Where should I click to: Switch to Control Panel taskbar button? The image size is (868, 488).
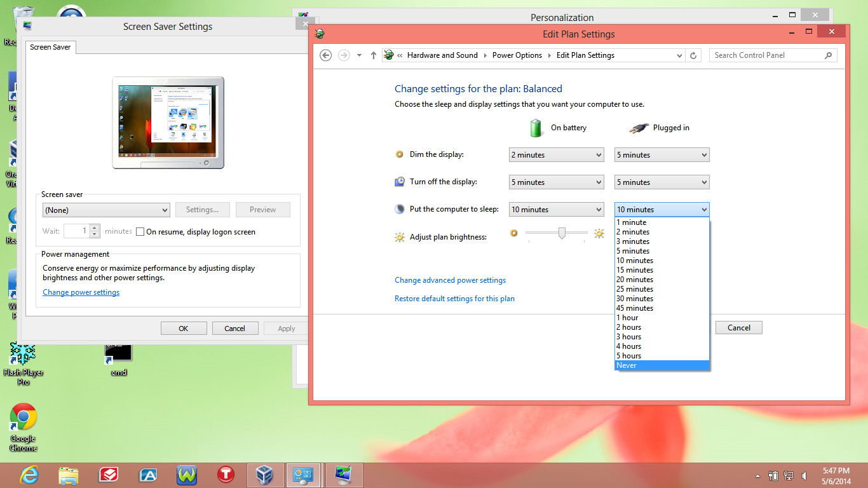(303, 475)
